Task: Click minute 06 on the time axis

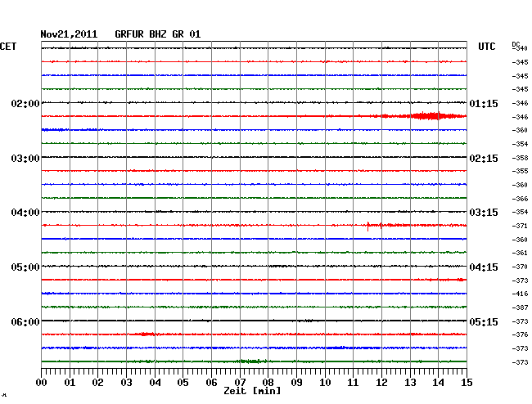Action: [x=211, y=383]
